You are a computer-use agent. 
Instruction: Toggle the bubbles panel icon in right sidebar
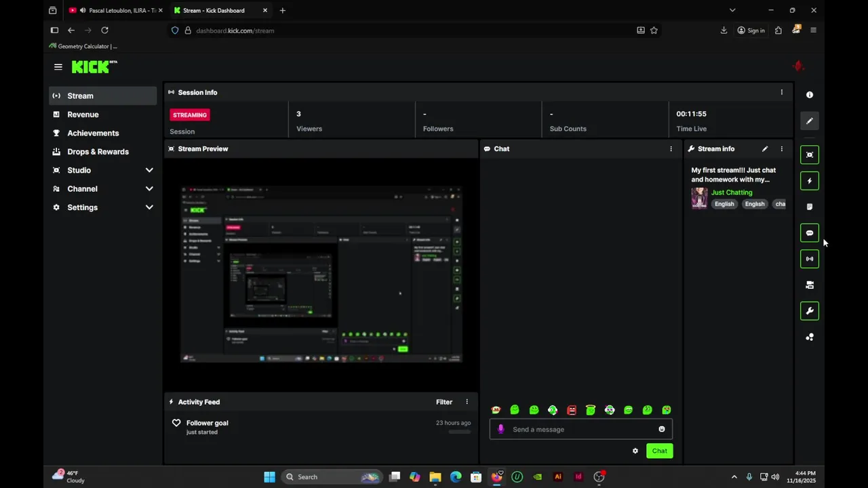coord(809,337)
